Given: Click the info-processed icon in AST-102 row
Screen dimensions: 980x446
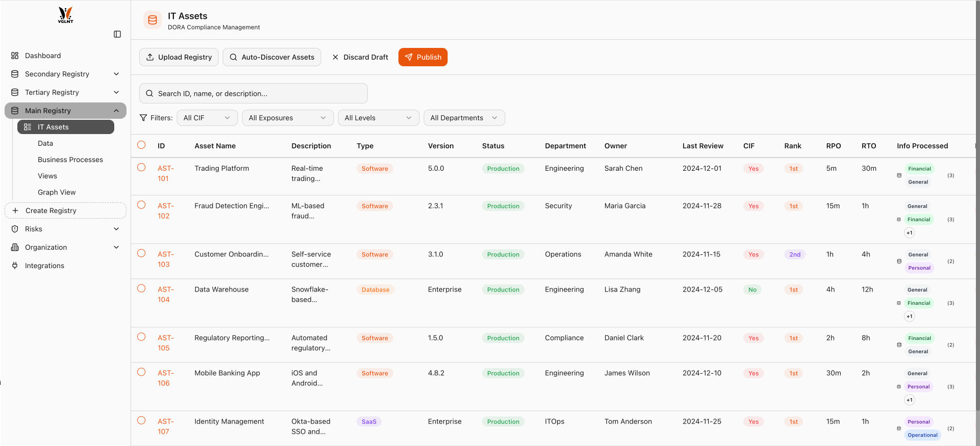Looking at the screenshot, I should click(899, 220).
